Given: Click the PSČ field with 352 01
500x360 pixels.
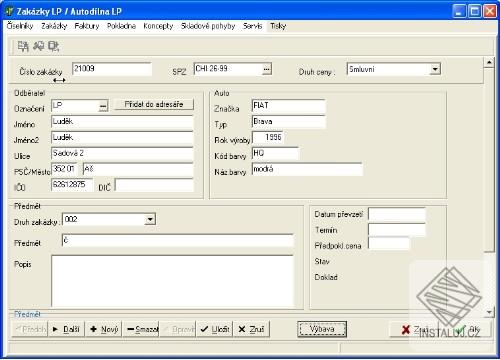Looking at the screenshot, I should [65, 169].
